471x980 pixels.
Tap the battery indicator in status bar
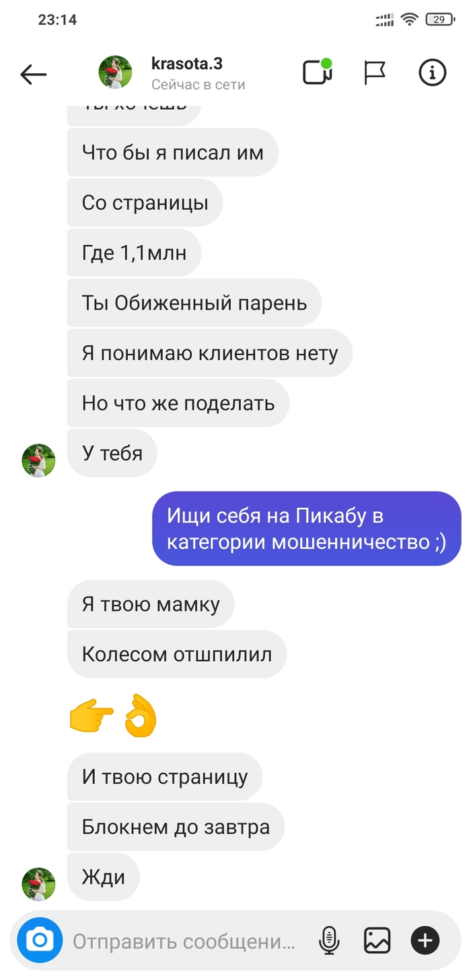(x=439, y=20)
